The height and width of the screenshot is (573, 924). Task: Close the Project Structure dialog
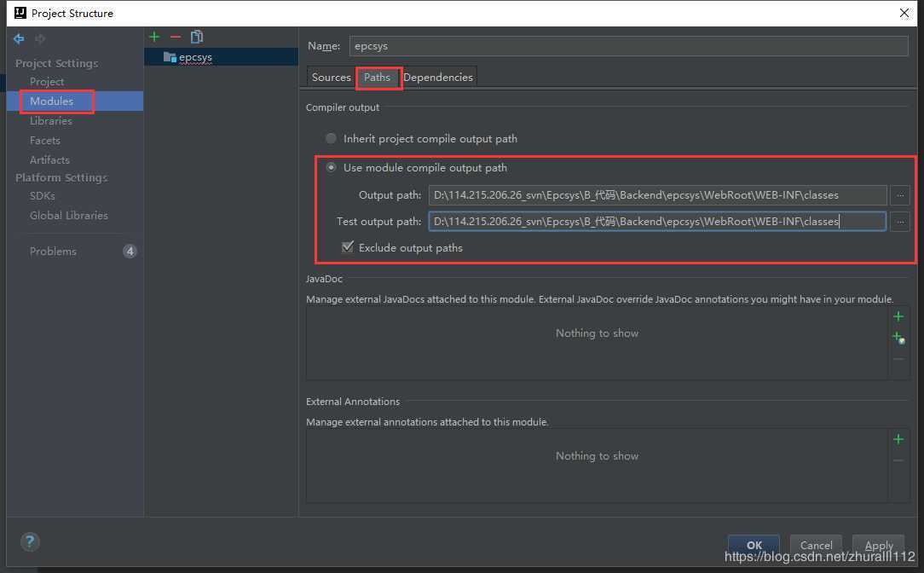click(904, 13)
